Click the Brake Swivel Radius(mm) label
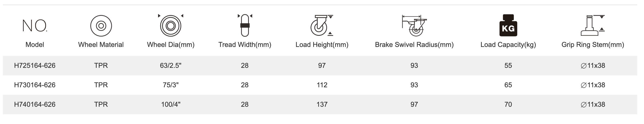The width and height of the screenshot is (644, 124). click(414, 44)
